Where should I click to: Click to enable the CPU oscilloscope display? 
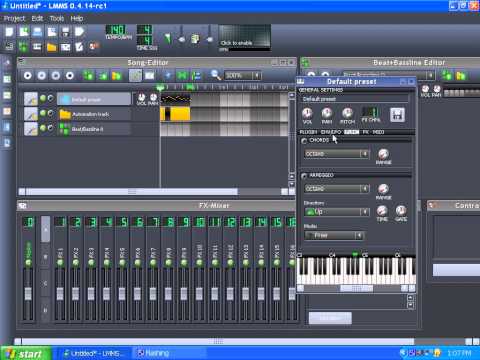point(244,38)
